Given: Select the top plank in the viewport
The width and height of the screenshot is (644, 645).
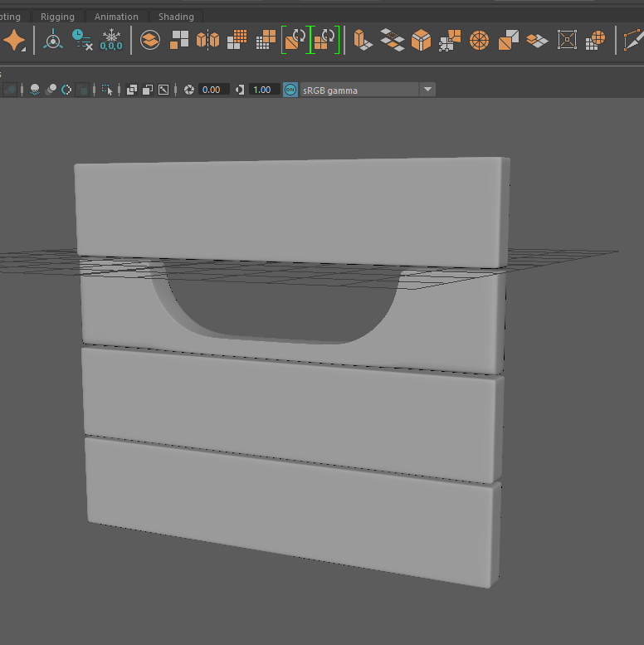Looking at the screenshot, I should pyautogui.click(x=290, y=208).
